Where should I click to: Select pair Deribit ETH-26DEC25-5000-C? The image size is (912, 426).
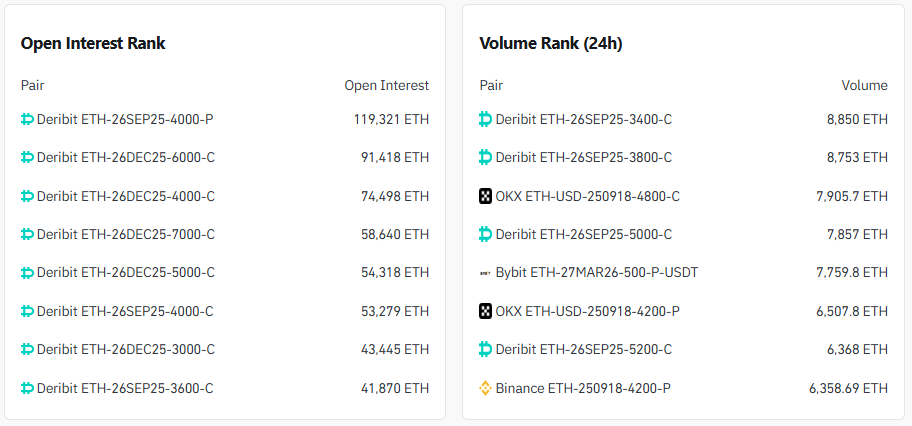[x=126, y=272]
